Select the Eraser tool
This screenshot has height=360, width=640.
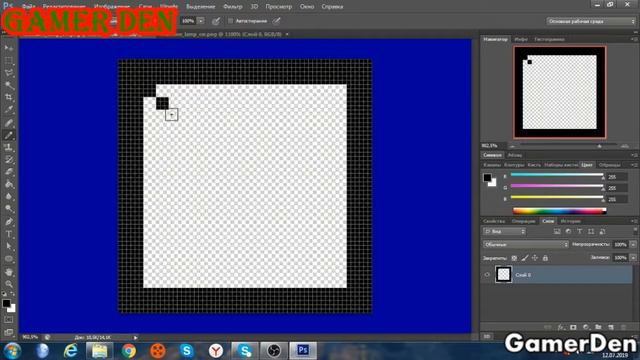point(9,172)
